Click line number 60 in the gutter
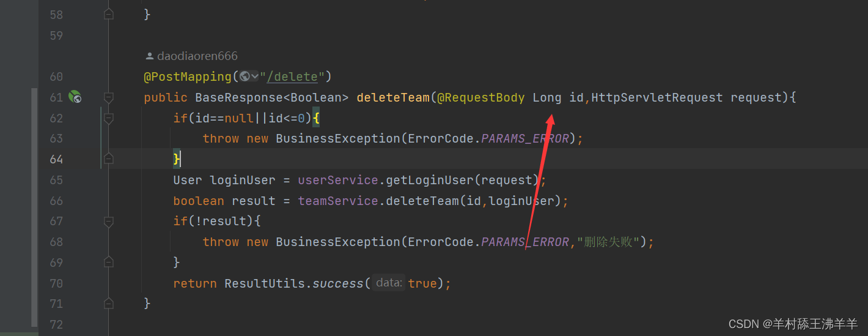868x336 pixels. (x=56, y=77)
